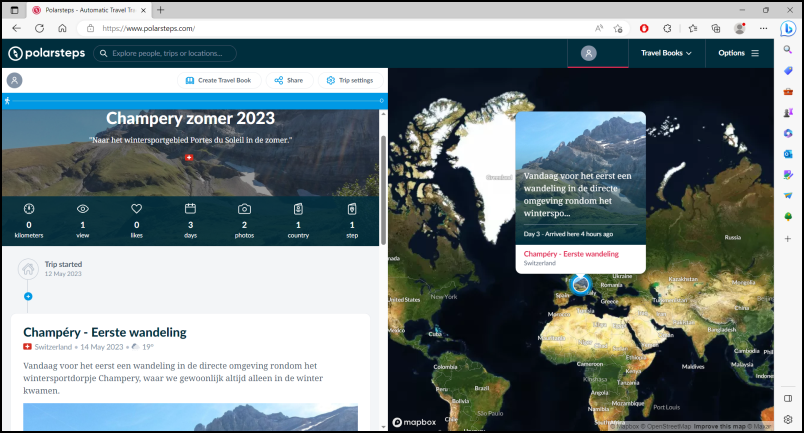
Task: Click the Trip started 12 May 2023 text
Action: (63, 269)
